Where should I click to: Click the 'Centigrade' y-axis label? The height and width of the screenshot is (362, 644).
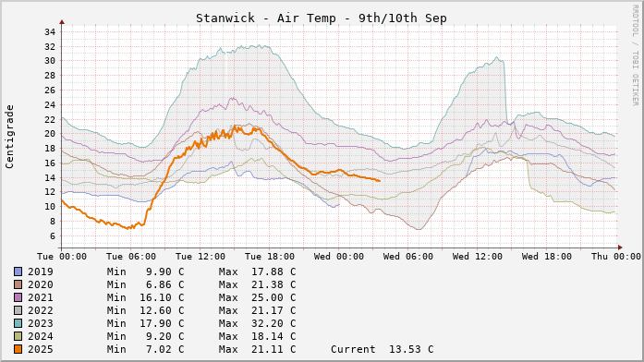pyautogui.click(x=9, y=137)
